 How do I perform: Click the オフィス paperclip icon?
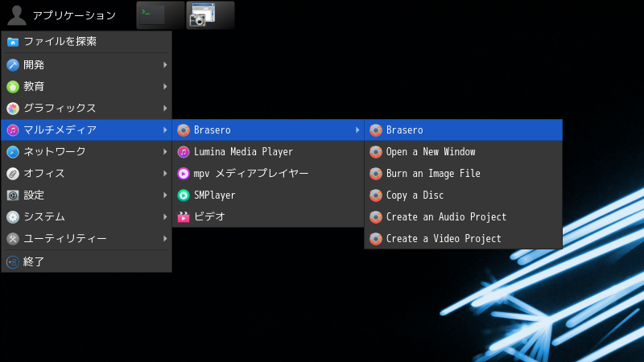[13, 174]
